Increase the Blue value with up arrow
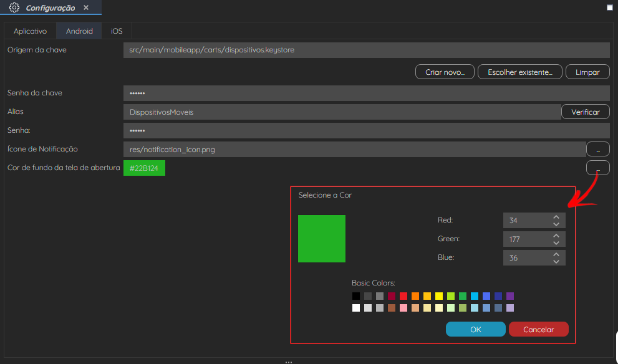Image resolution: width=618 pixels, height=364 pixels. [556, 254]
